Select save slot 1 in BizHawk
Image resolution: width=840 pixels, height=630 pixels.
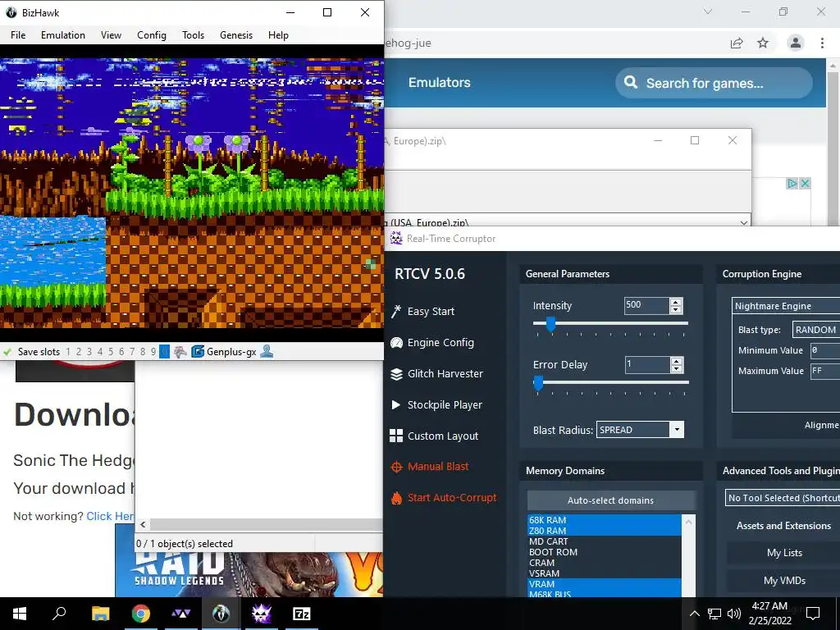pos(68,352)
